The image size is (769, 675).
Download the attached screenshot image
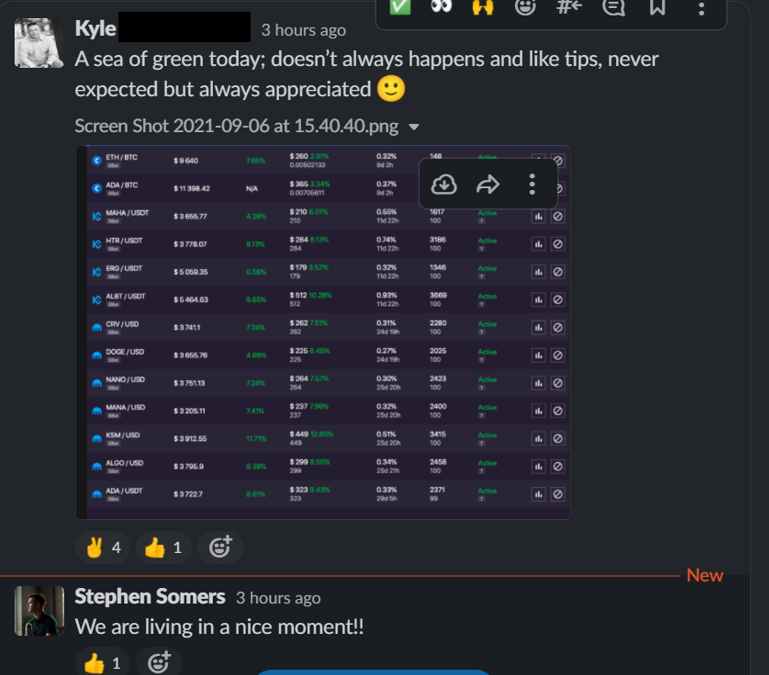pyautogui.click(x=445, y=184)
